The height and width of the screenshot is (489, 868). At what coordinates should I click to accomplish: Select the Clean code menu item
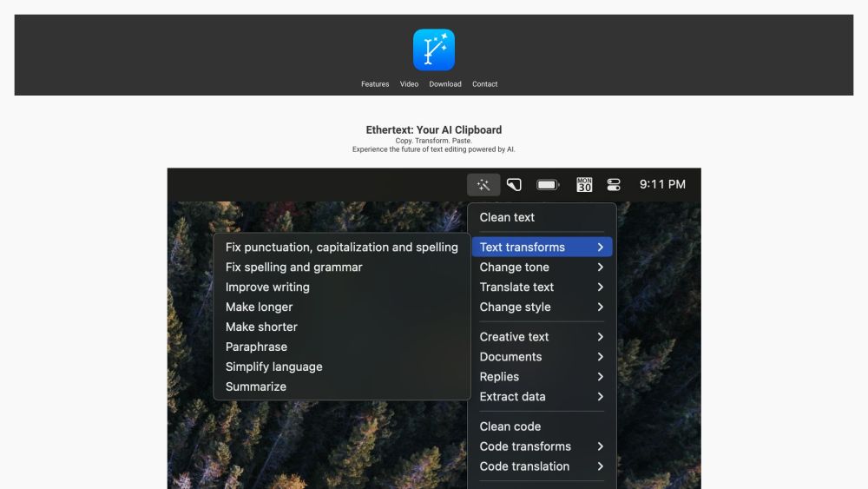[x=510, y=426]
